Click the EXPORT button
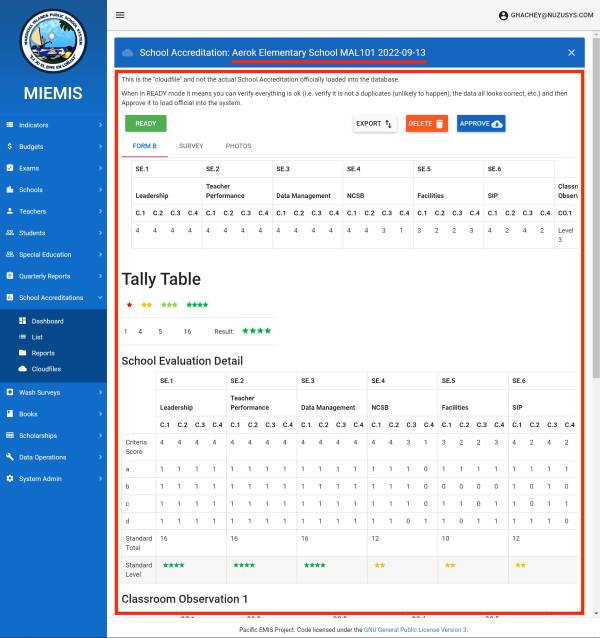This screenshot has height=638, width=600. coord(375,123)
